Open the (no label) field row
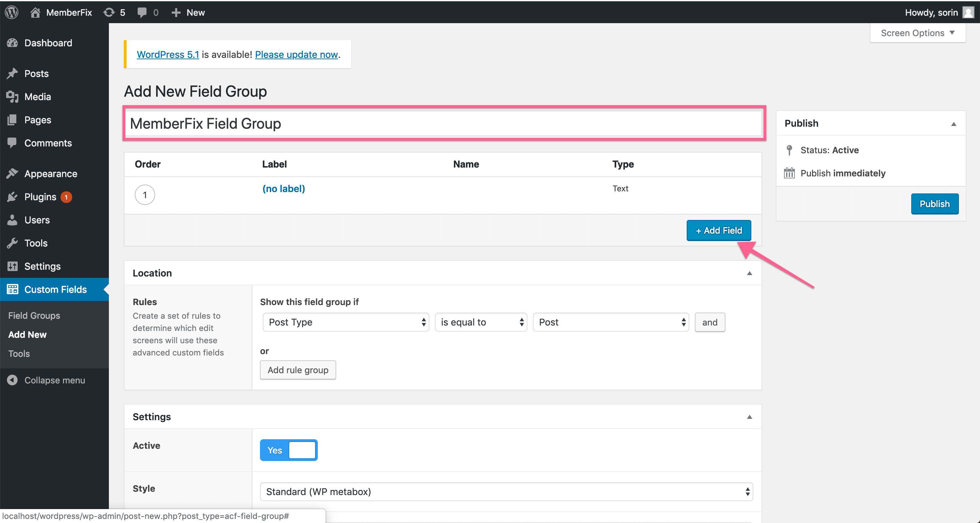The height and width of the screenshot is (523, 980). (x=283, y=188)
